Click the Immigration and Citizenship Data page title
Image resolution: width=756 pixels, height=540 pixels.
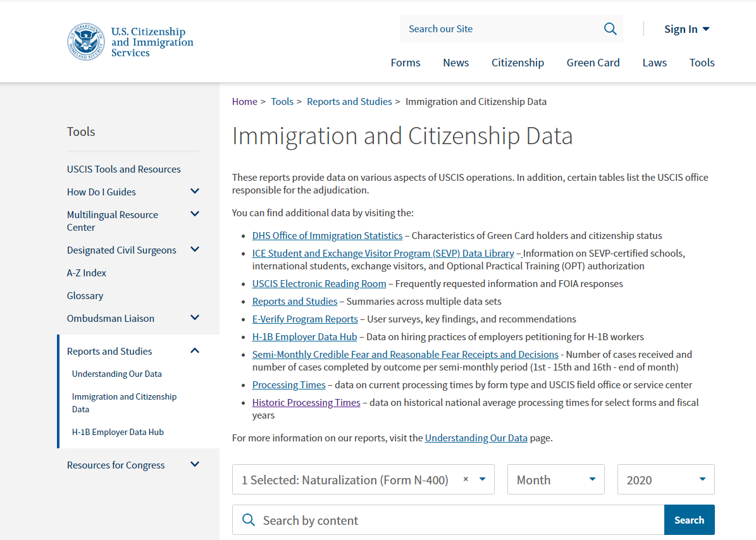[x=402, y=136]
